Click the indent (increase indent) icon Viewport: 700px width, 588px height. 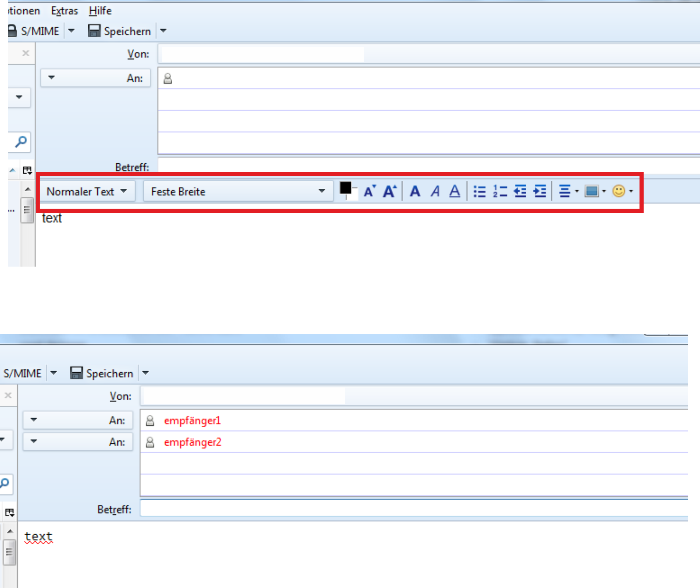click(x=540, y=191)
